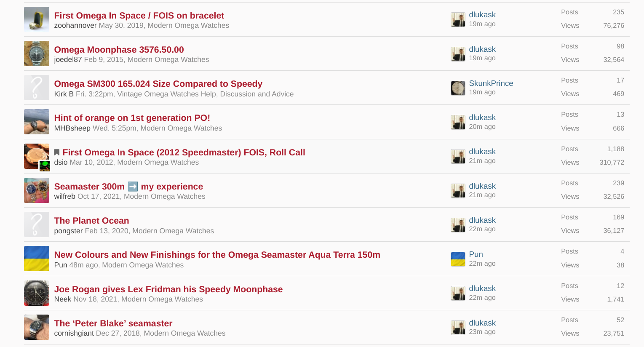644x347 pixels.
Task: Click the Pun last-poster username link
Action: tap(476, 254)
